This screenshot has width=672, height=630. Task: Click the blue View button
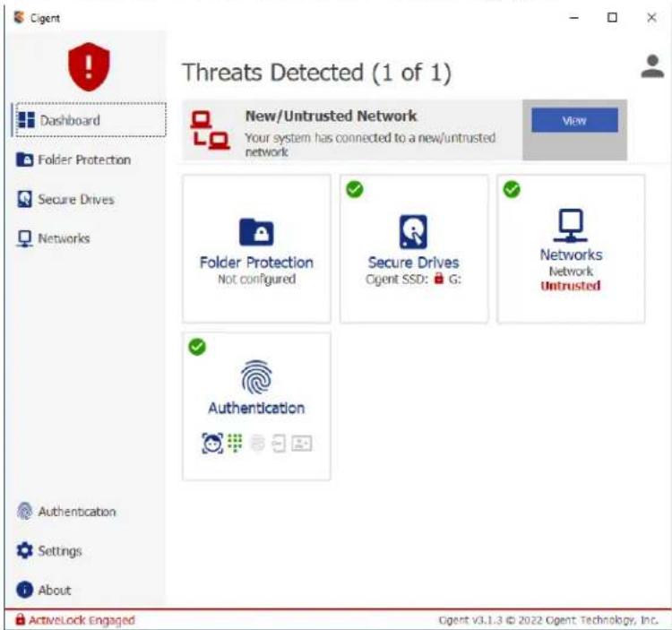point(574,120)
